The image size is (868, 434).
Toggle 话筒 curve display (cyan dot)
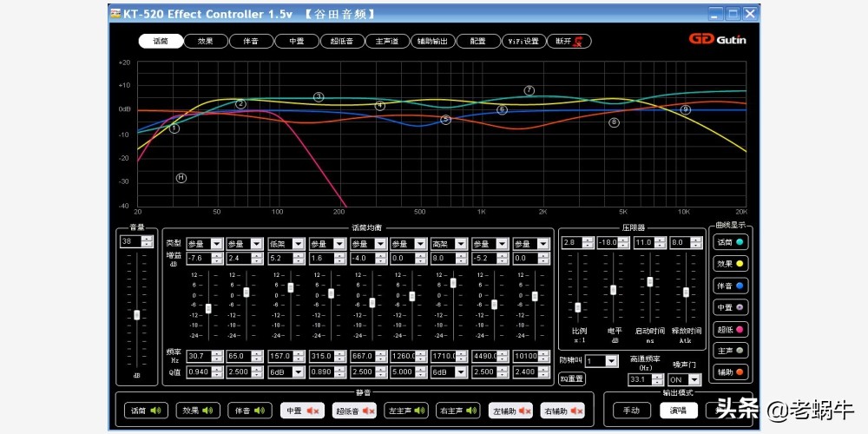click(730, 242)
